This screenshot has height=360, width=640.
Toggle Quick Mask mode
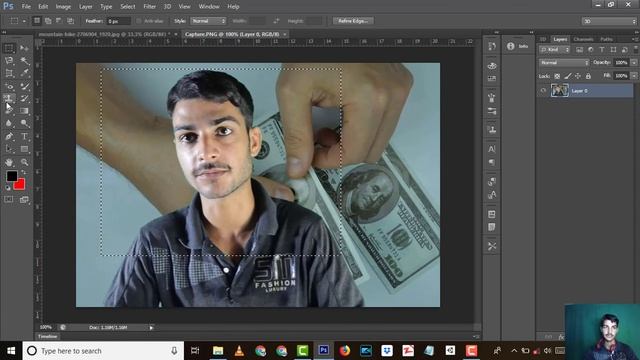[9, 199]
